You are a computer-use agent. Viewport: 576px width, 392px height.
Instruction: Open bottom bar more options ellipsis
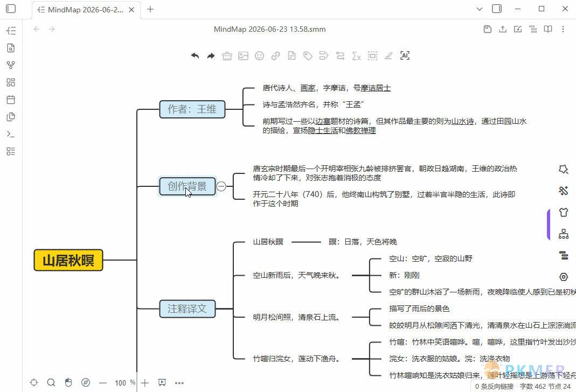coord(179,383)
